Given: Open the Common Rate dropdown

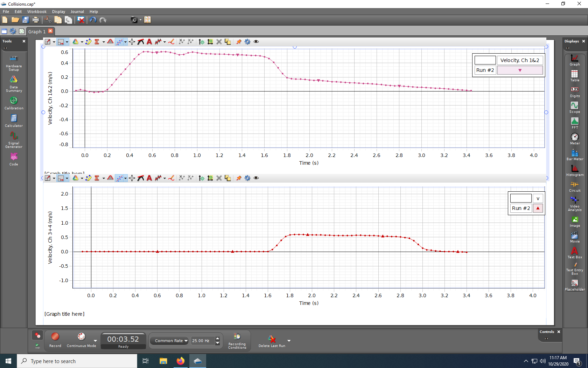Looking at the screenshot, I should coord(171,341).
